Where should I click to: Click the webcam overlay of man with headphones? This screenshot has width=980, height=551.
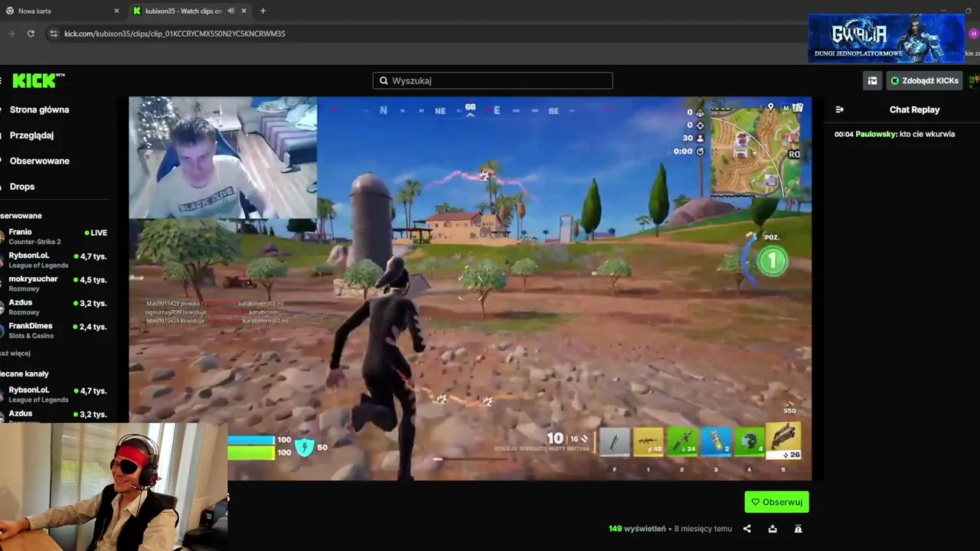coord(113,487)
